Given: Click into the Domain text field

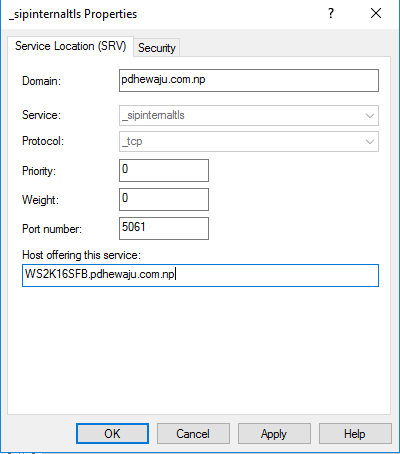Looking at the screenshot, I should [249, 80].
